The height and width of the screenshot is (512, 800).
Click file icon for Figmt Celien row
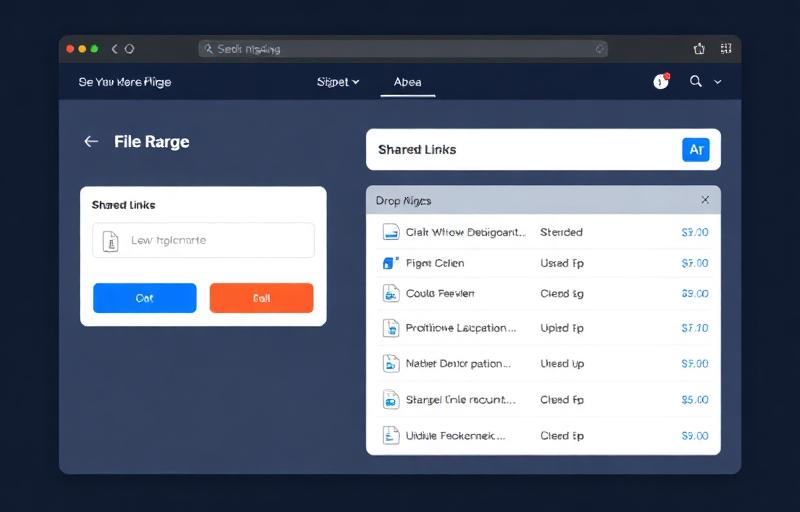(391, 263)
